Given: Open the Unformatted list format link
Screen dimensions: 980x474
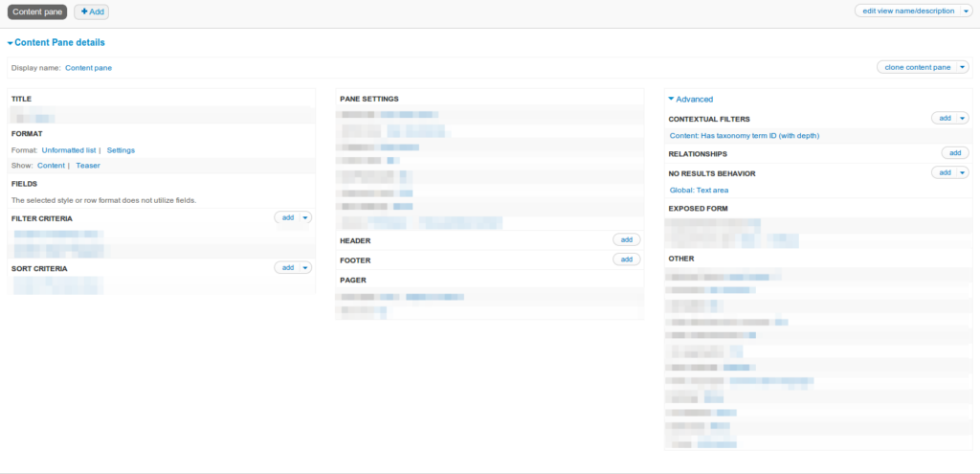Looking at the screenshot, I should pyautogui.click(x=69, y=150).
